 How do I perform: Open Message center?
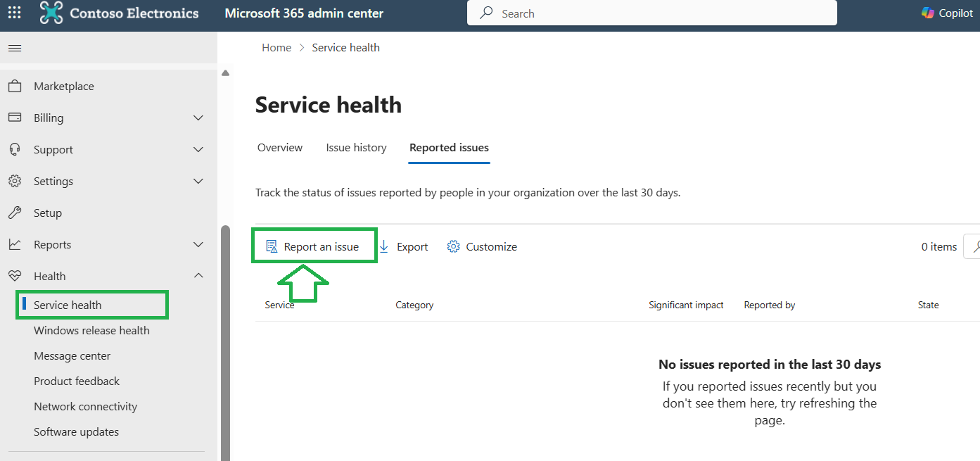click(x=72, y=355)
